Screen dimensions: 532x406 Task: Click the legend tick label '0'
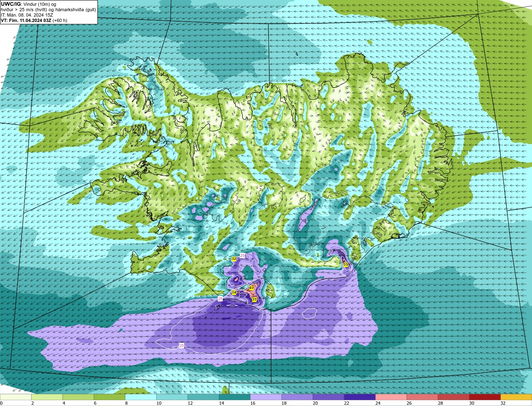tap(1, 403)
